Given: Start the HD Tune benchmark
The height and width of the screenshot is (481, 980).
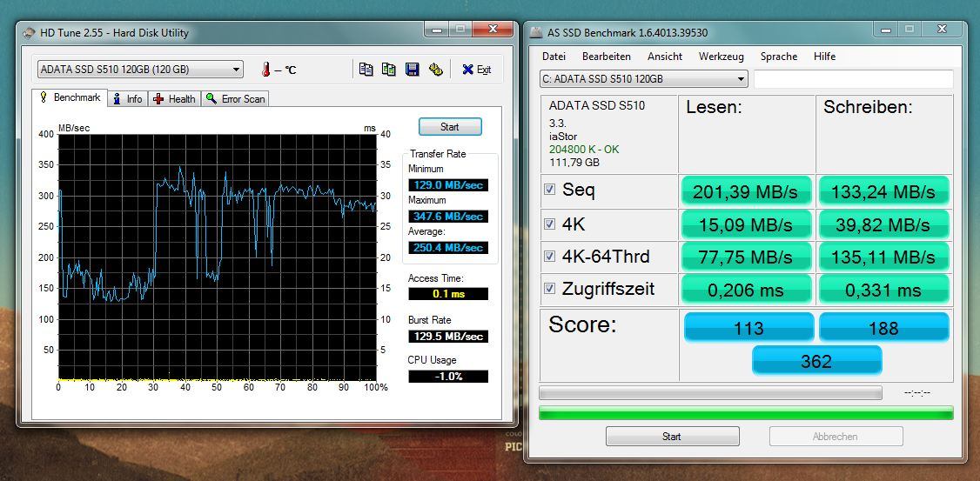Looking at the screenshot, I should tap(450, 127).
